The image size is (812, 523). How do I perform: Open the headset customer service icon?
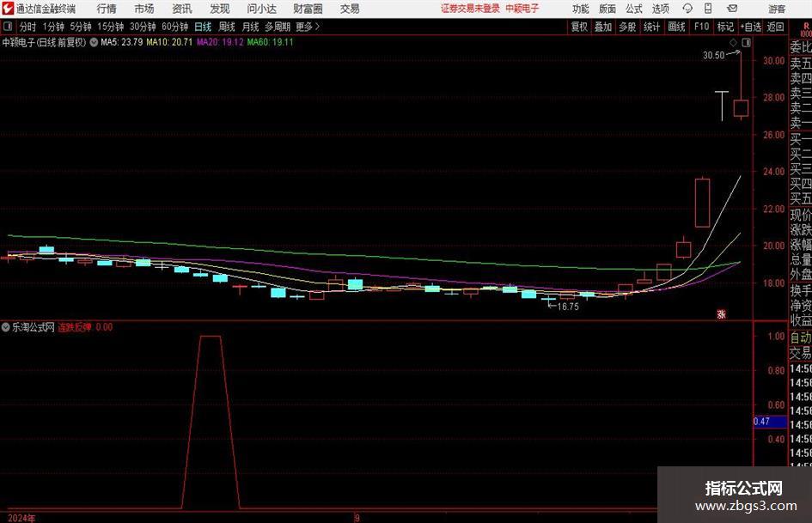click(687, 9)
